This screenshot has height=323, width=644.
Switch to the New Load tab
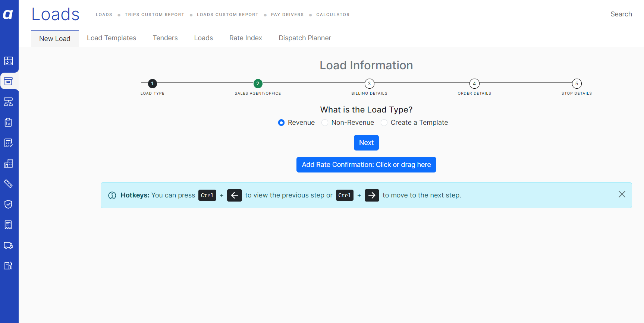click(55, 39)
